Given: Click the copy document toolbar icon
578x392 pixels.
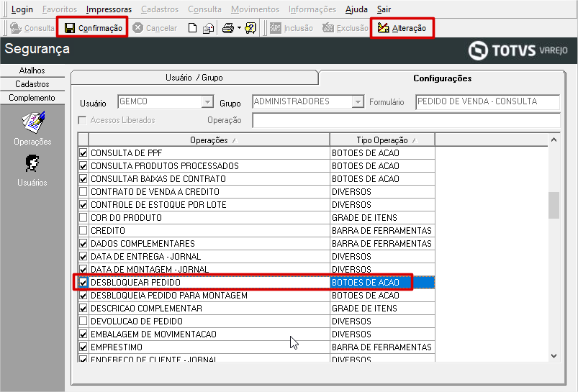Looking at the screenshot, I should [208, 28].
